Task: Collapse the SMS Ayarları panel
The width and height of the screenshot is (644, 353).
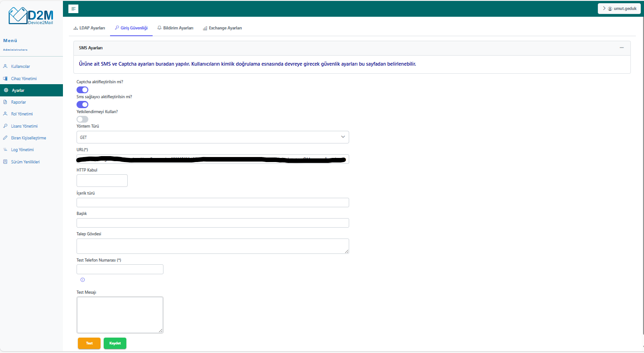Action: pos(621,48)
